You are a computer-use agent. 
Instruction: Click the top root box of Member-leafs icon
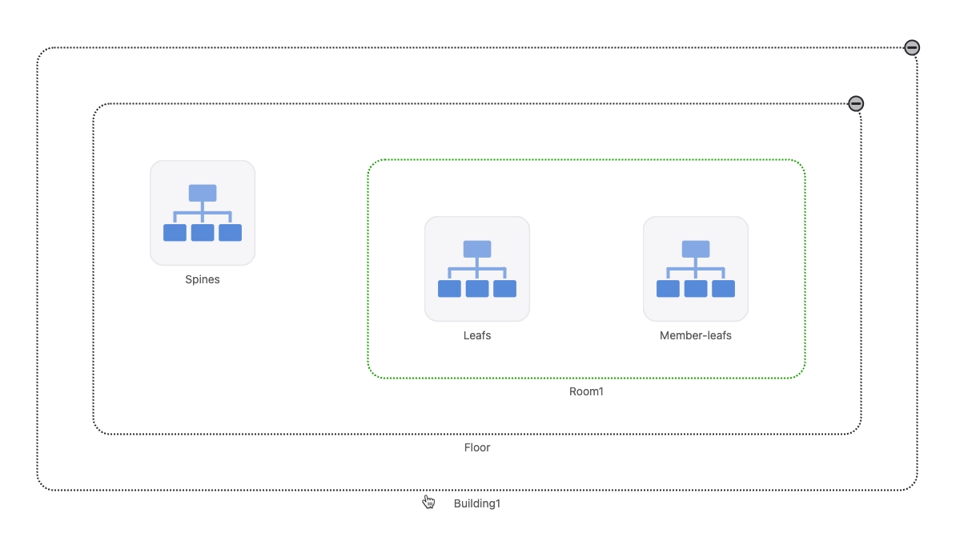click(x=696, y=249)
